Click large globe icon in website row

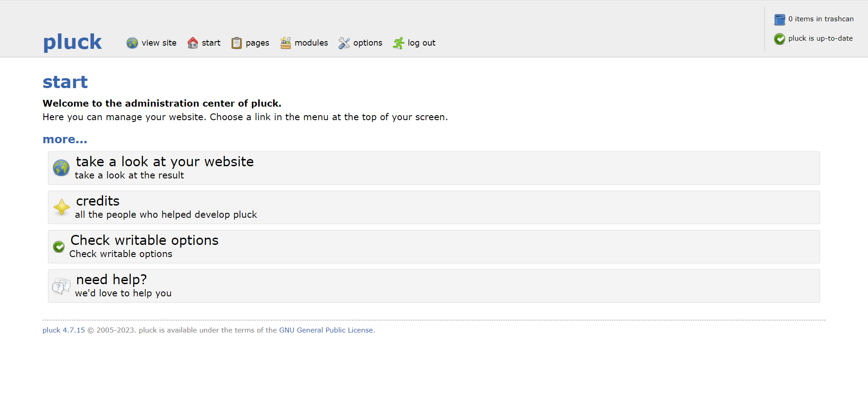click(61, 168)
